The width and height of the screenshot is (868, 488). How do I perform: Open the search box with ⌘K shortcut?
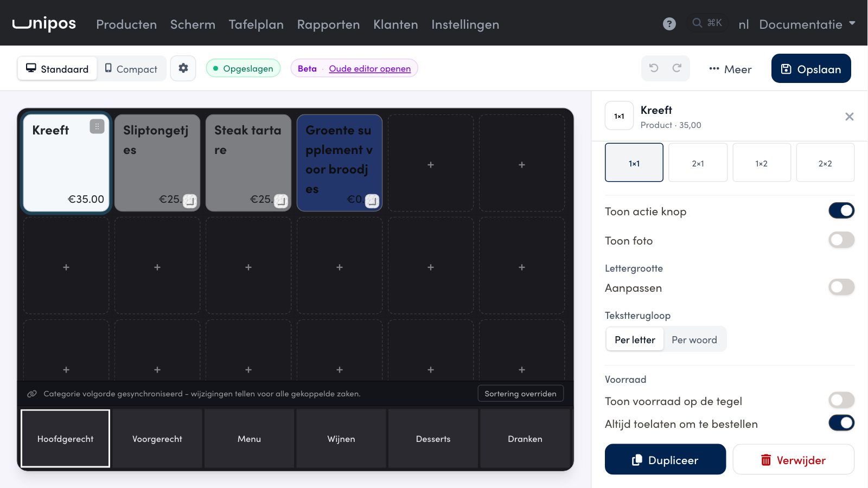[707, 23]
